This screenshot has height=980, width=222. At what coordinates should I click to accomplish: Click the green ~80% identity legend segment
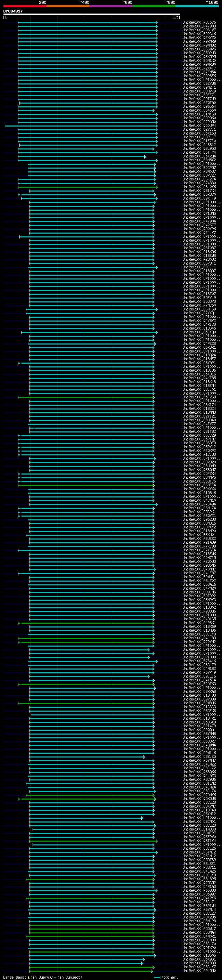[154, 6]
